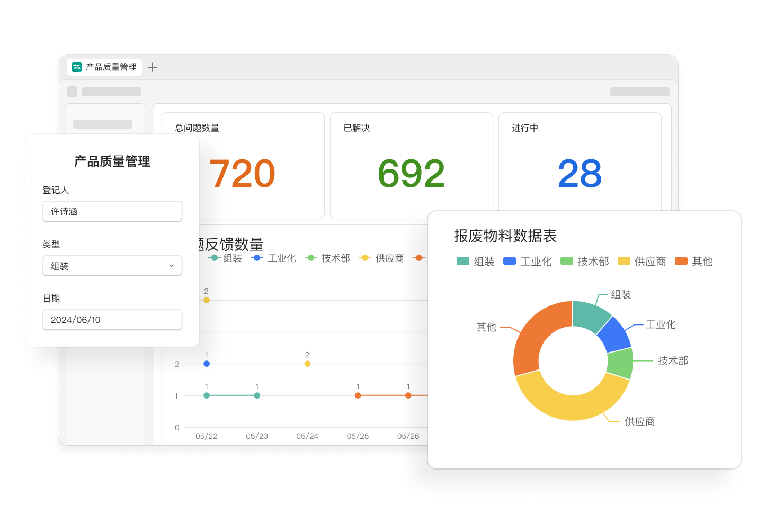This screenshot has height=532, width=766.
Task: Click the green app icon on the 产品质量管理 tab
Action: pyautogui.click(x=77, y=67)
